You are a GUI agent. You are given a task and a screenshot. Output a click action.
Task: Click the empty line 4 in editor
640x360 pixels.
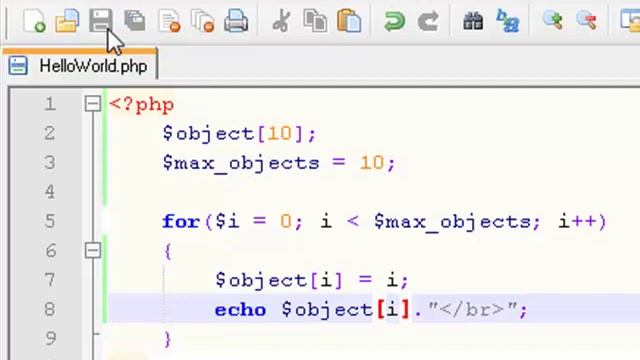pyautogui.click(x=373, y=192)
